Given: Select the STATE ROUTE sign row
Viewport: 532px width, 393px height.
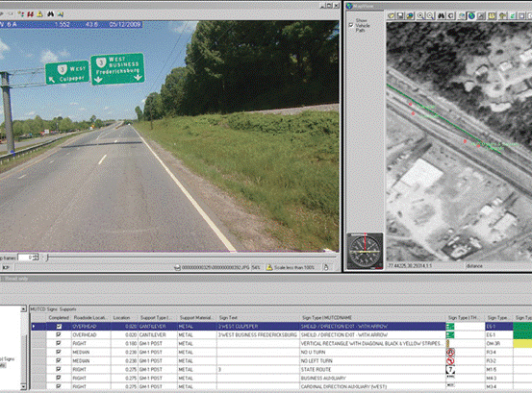Looking at the screenshot, I should click(x=271, y=369).
